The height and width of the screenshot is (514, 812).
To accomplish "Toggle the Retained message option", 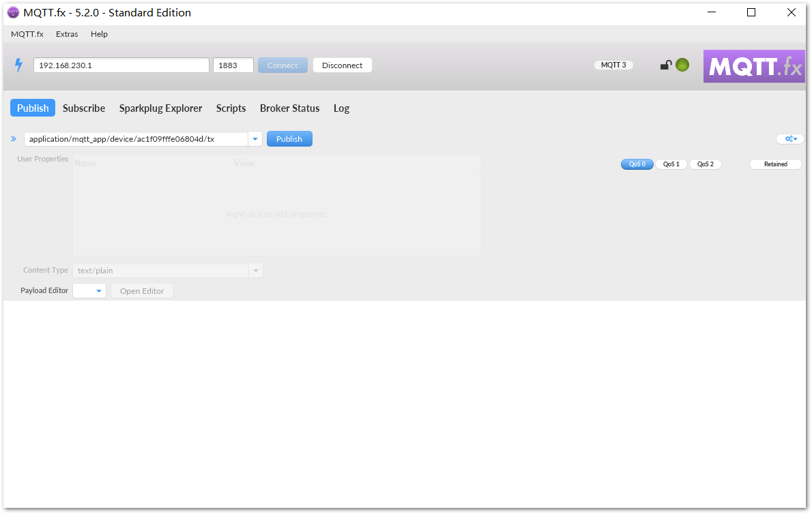I will (776, 164).
